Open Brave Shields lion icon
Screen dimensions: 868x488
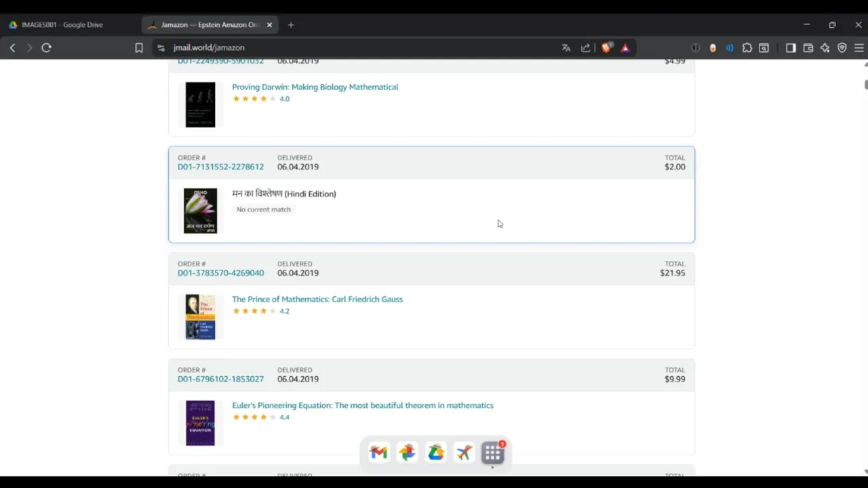607,47
